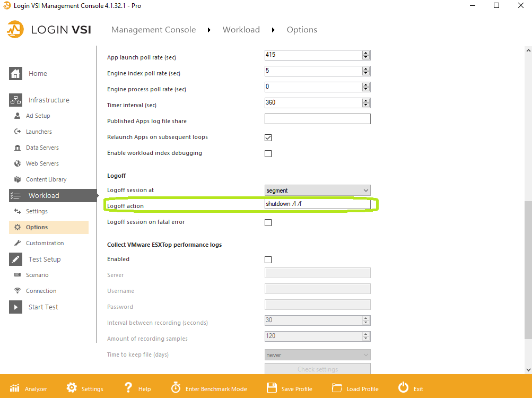
Task: Go to Launchers page
Action: click(39, 132)
